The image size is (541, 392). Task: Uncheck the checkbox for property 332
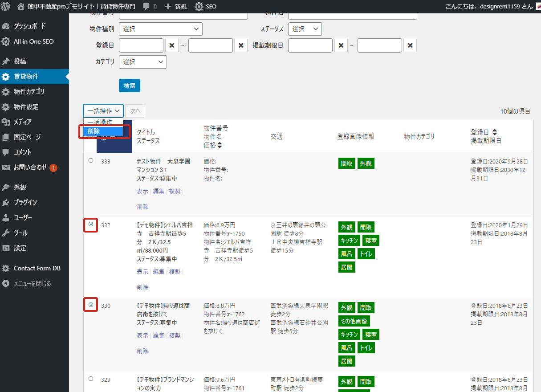[x=91, y=225]
